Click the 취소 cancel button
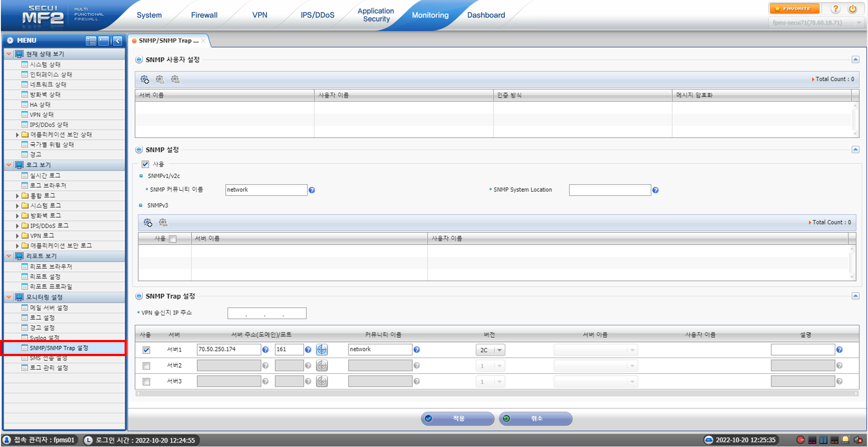 click(x=535, y=418)
